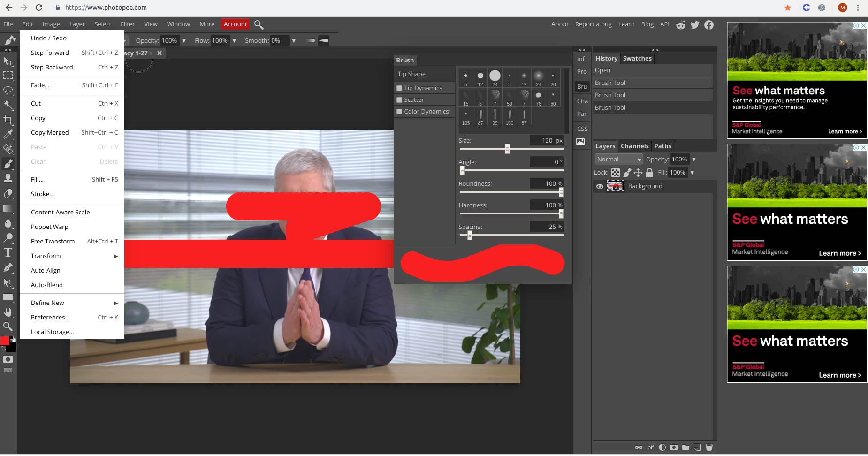The image size is (868, 456).
Task: Select the Move tool
Action: point(8,61)
